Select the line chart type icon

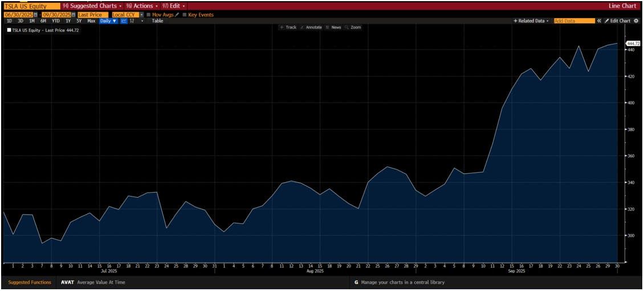pos(123,21)
